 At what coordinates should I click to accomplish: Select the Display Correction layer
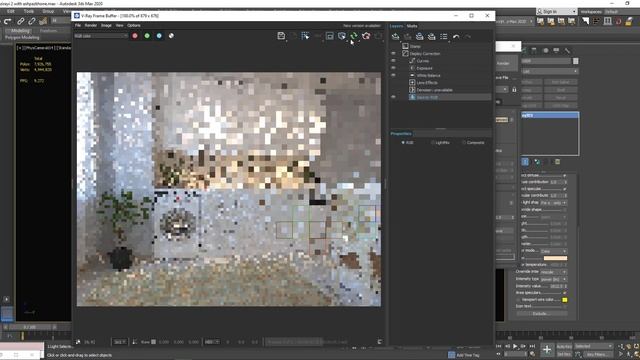[425, 53]
